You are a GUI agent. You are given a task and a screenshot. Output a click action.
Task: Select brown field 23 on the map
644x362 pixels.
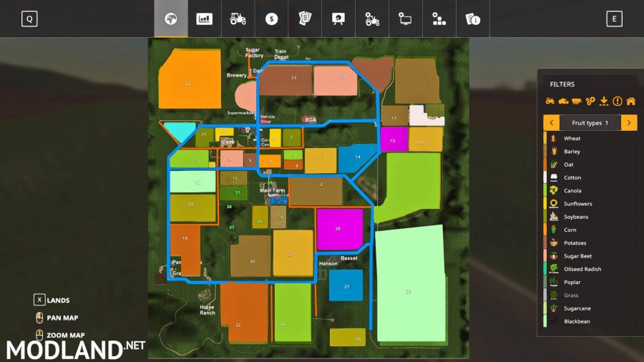pos(286,80)
